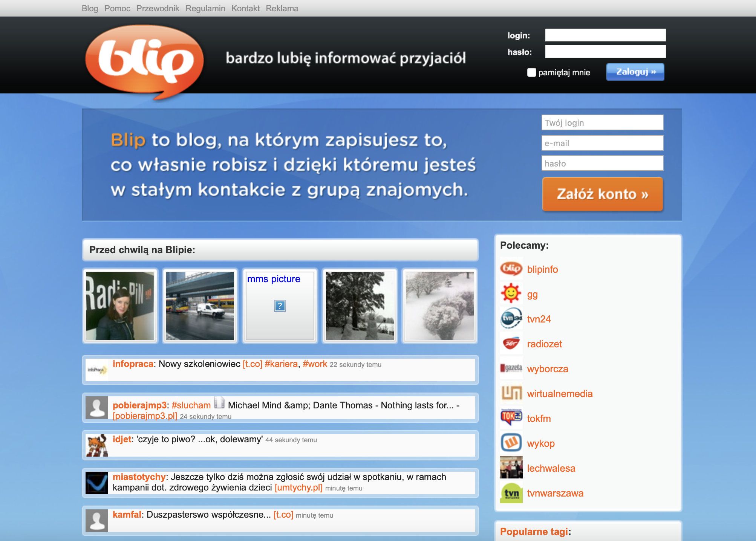756x541 pixels.
Task: Click the radiozet logo icon
Action: [511, 344]
